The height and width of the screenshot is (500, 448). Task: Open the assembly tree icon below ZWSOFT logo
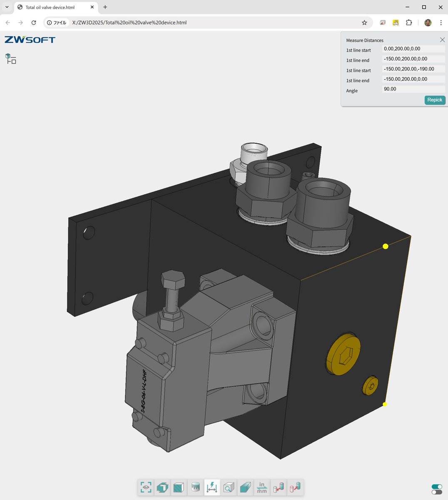[x=11, y=59]
